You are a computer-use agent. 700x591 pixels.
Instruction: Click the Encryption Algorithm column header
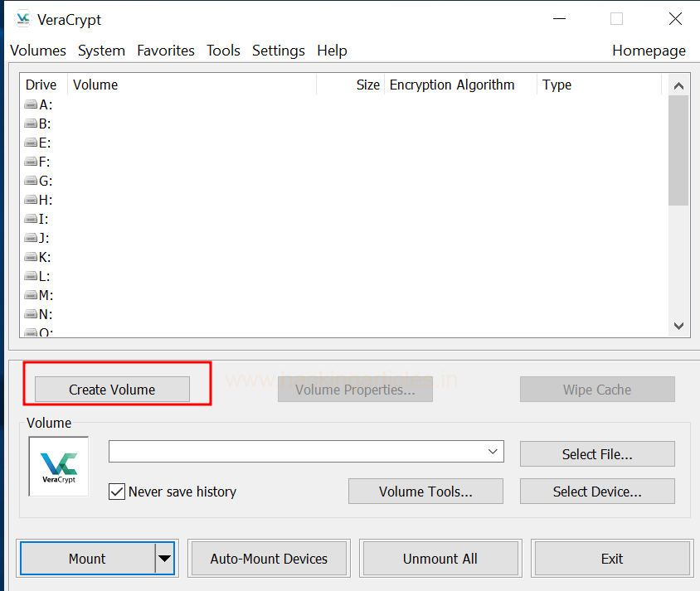pos(460,85)
